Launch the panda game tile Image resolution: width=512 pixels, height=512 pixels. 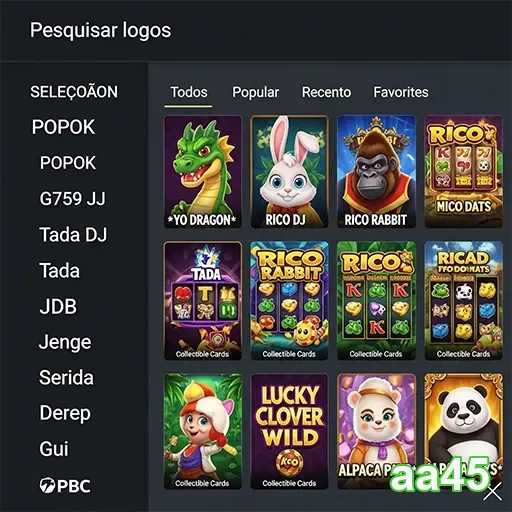pos(463,431)
